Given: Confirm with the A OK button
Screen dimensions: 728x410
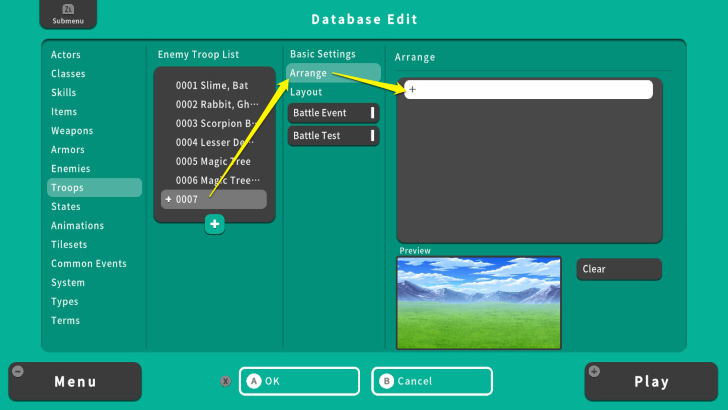Looking at the screenshot, I should pos(299,381).
